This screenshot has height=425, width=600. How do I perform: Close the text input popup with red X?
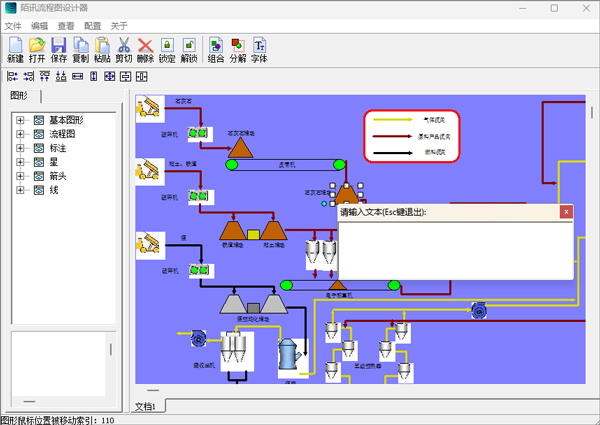[566, 212]
